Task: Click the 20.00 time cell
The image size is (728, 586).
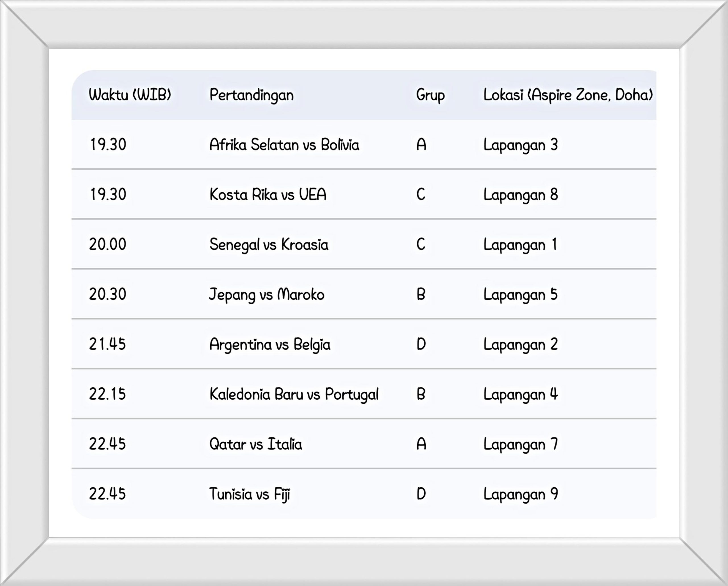Action: coord(107,244)
